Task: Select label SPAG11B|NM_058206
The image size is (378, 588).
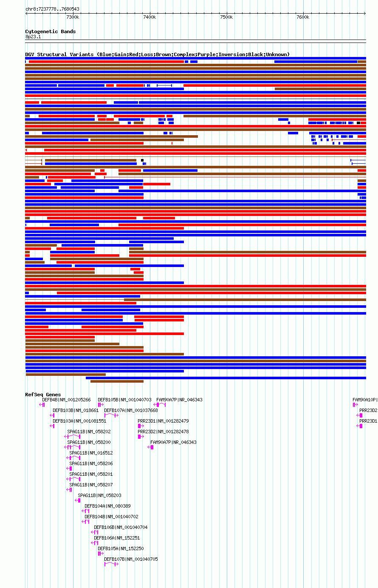Action: 91,463
